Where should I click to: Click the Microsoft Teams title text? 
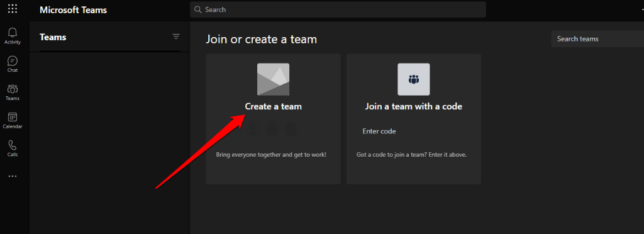[74, 10]
